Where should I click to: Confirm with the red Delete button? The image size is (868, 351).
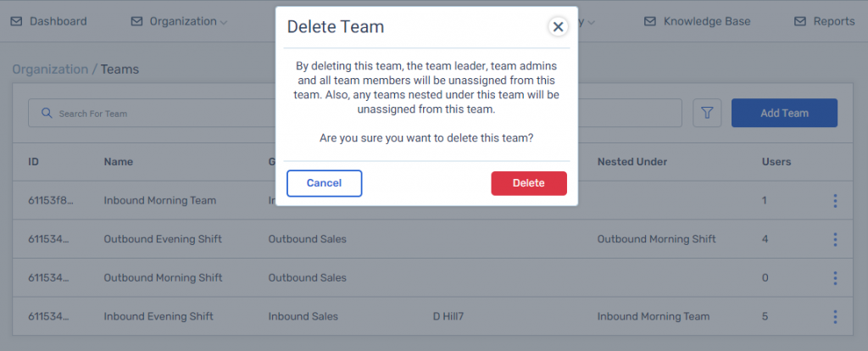[x=529, y=183]
